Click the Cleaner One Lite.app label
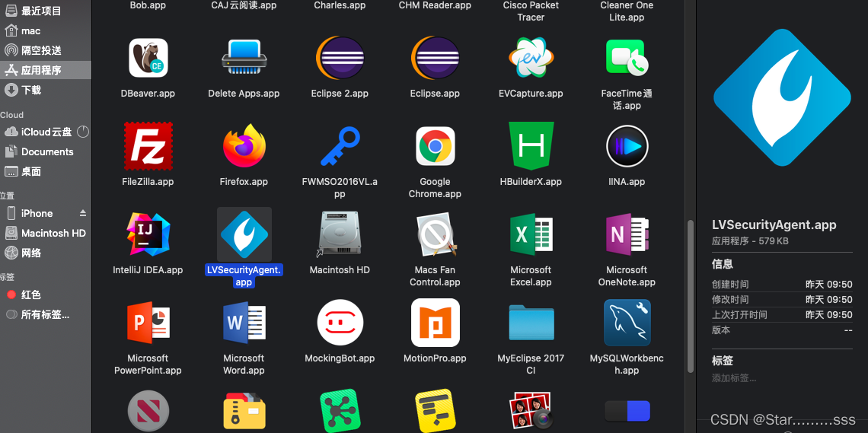Viewport: 868px width, 433px height. [x=627, y=11]
